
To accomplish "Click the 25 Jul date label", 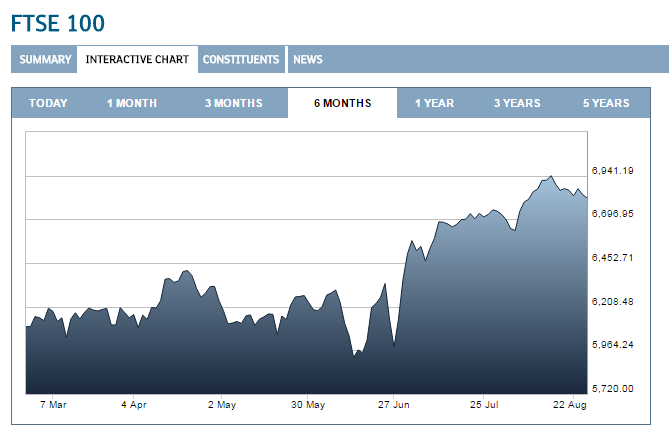I will point(484,405).
